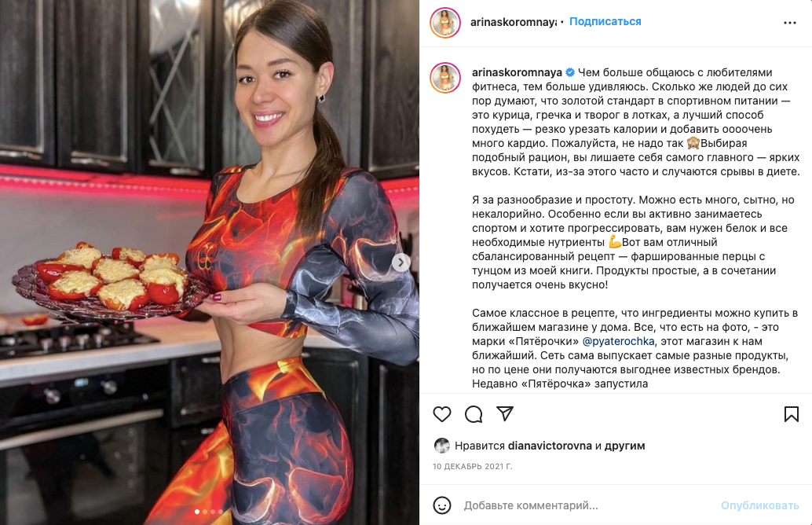Open the emoji picker smiley icon
Viewport: 812px width, 525px height.
pos(442,505)
